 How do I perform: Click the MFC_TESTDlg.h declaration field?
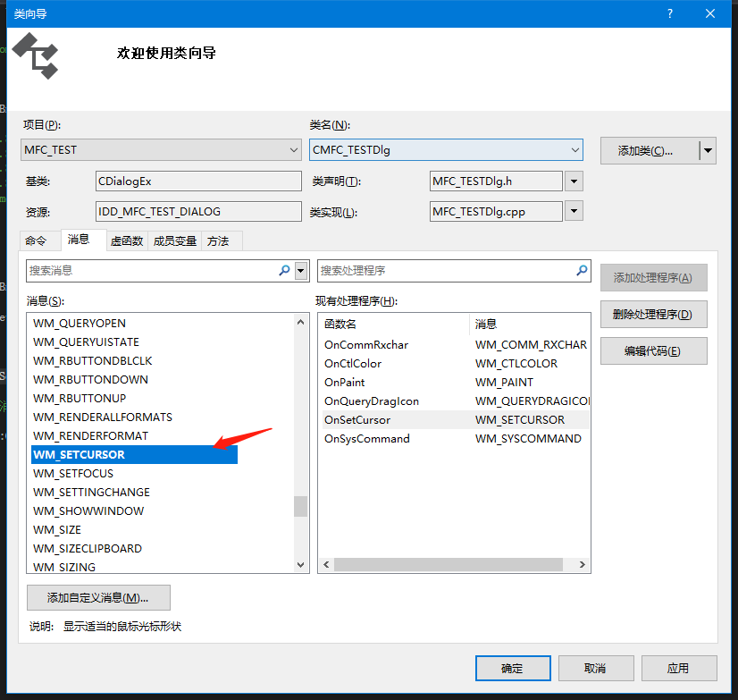click(x=496, y=181)
